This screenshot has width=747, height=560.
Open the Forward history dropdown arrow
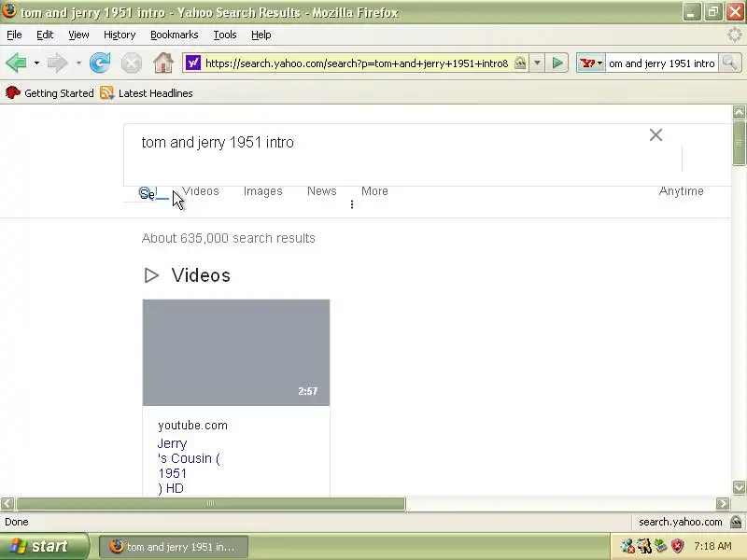click(x=78, y=63)
